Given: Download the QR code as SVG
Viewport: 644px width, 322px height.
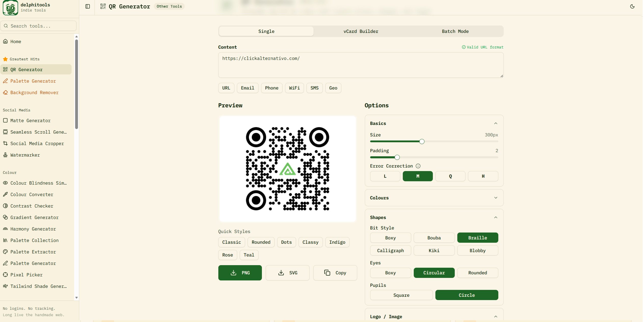Looking at the screenshot, I should click(x=288, y=273).
